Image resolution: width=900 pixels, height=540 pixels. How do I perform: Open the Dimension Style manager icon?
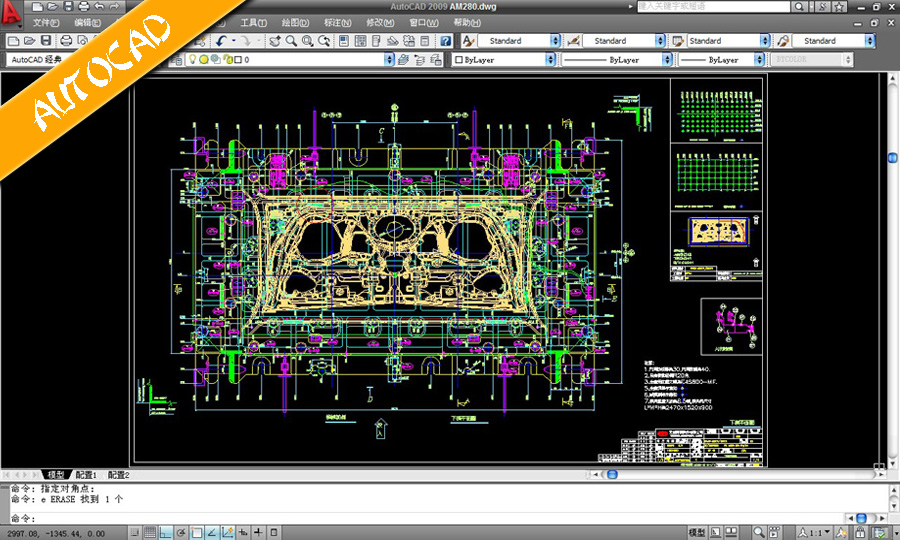[x=573, y=41]
